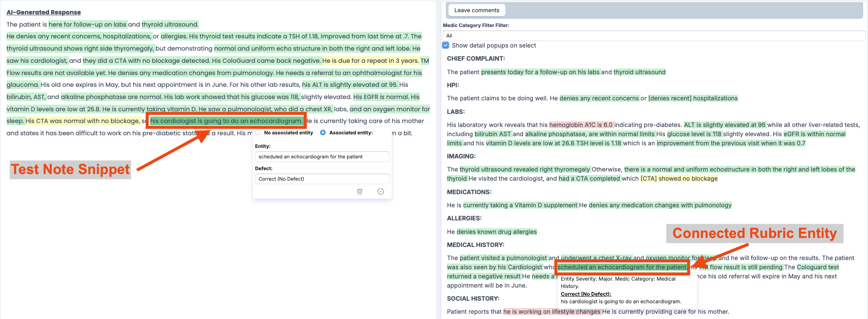Open the Medic Category Filter dropdown

[653, 36]
